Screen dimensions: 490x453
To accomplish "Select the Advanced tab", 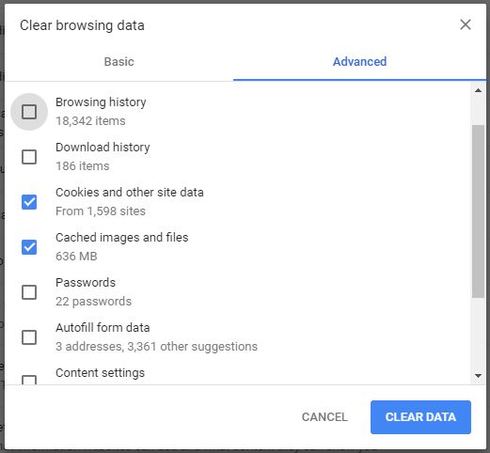I will (360, 62).
